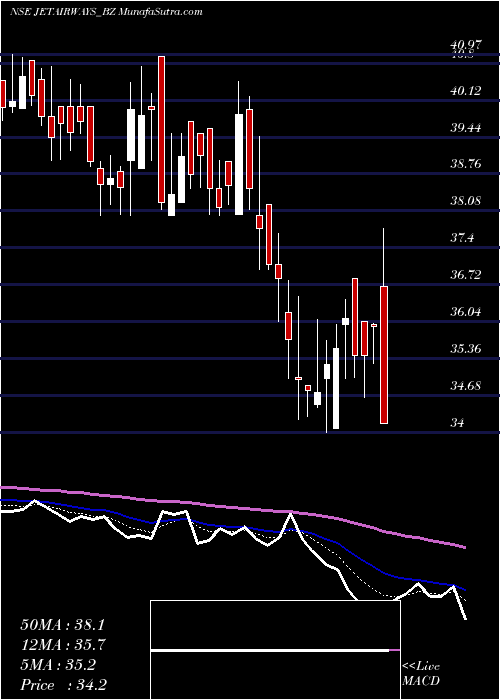Select the 38.08 price level label
The height and width of the screenshot is (700, 500).
click(467, 200)
